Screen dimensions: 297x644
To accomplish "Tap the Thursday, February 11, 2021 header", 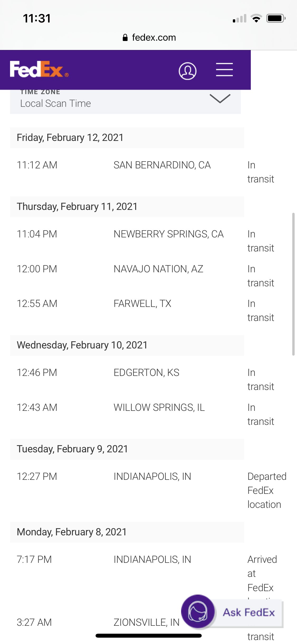I will [77, 207].
